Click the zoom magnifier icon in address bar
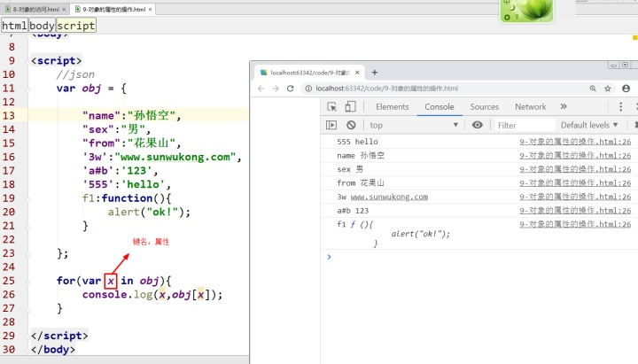Screen dimensions: 638x364 593,89
